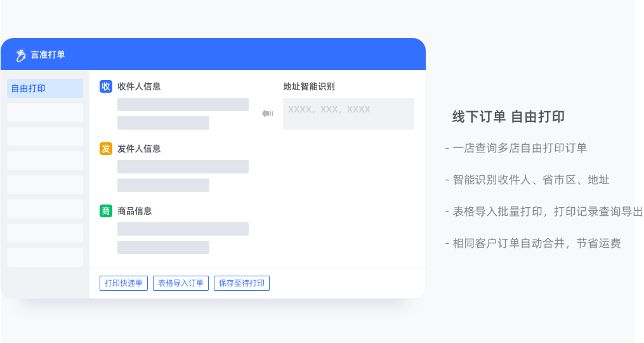Click the 收件人信息 section label

139,86
